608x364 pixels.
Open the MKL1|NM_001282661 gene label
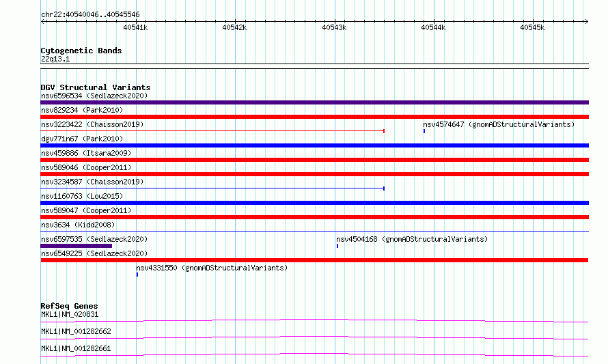coord(76,348)
